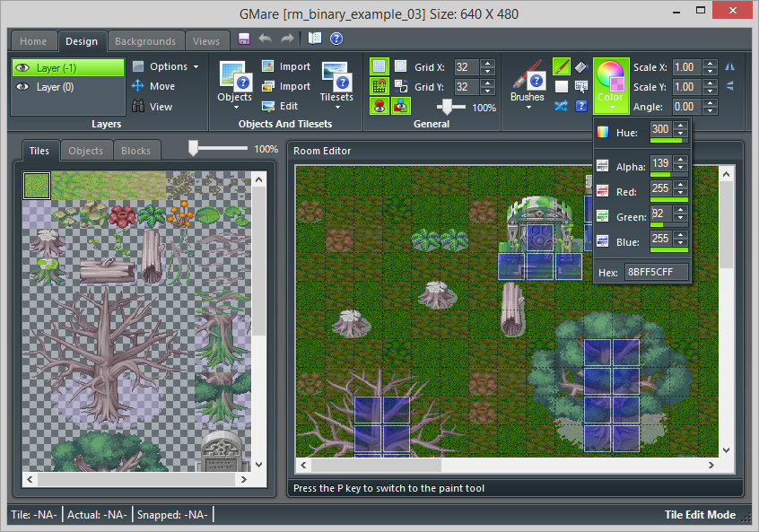Click the Edit tileset button
This screenshot has width=759, height=532.
click(x=280, y=106)
